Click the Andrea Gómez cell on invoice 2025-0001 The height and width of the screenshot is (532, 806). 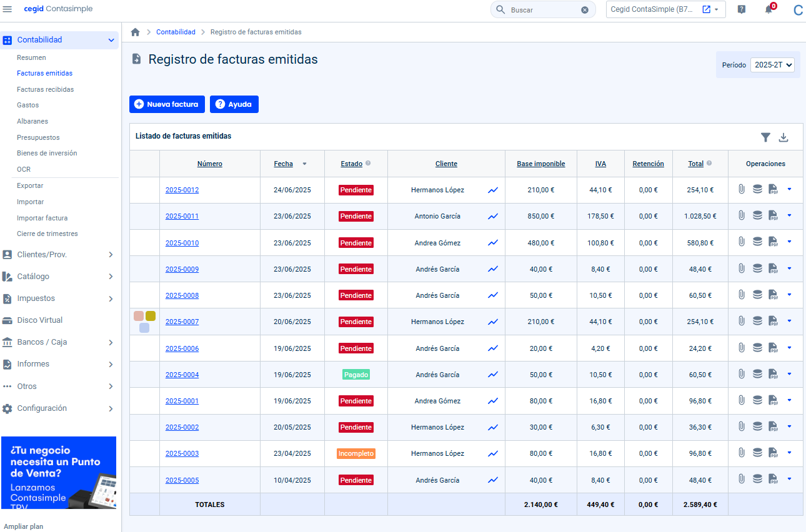pos(446,401)
